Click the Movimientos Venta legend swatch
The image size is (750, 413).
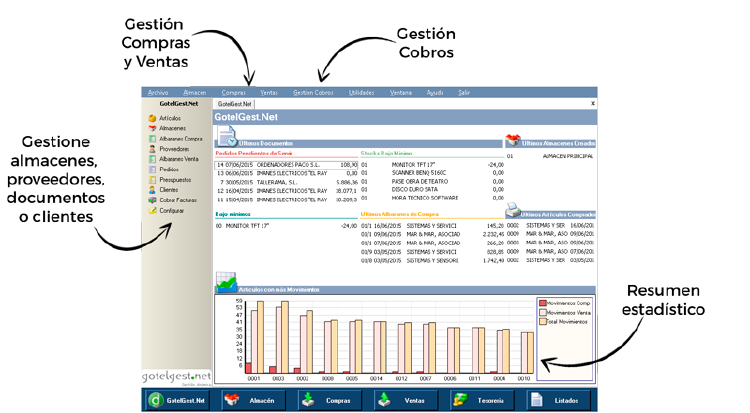click(543, 313)
